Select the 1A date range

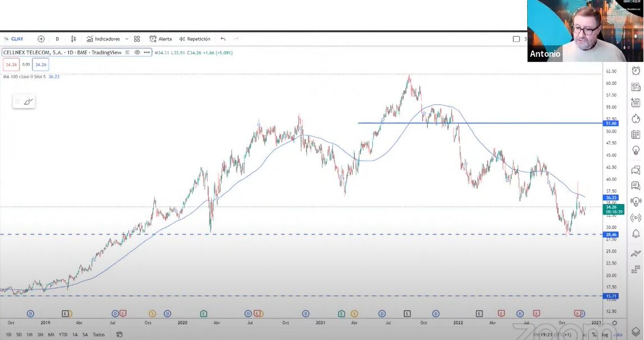[75, 334]
